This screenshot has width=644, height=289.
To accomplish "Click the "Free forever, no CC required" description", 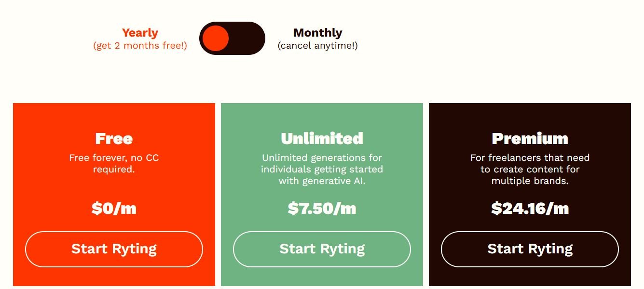I will tap(114, 163).
